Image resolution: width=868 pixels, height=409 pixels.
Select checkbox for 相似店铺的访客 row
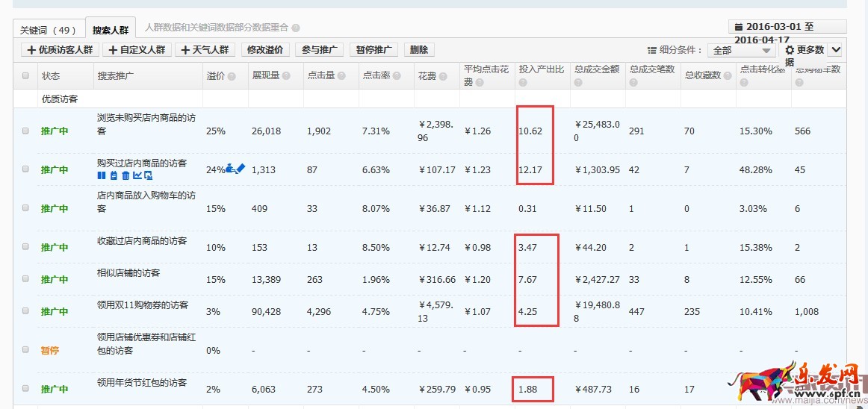coord(25,278)
